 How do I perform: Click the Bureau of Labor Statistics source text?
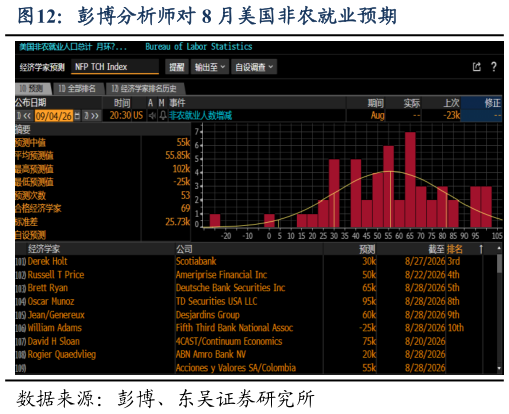click(x=199, y=47)
